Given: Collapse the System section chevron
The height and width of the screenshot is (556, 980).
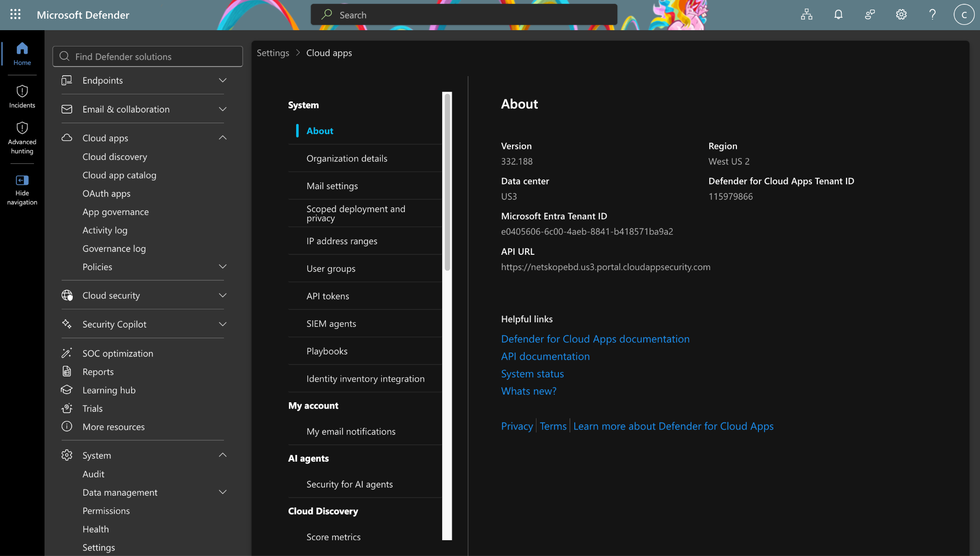Looking at the screenshot, I should tap(223, 455).
